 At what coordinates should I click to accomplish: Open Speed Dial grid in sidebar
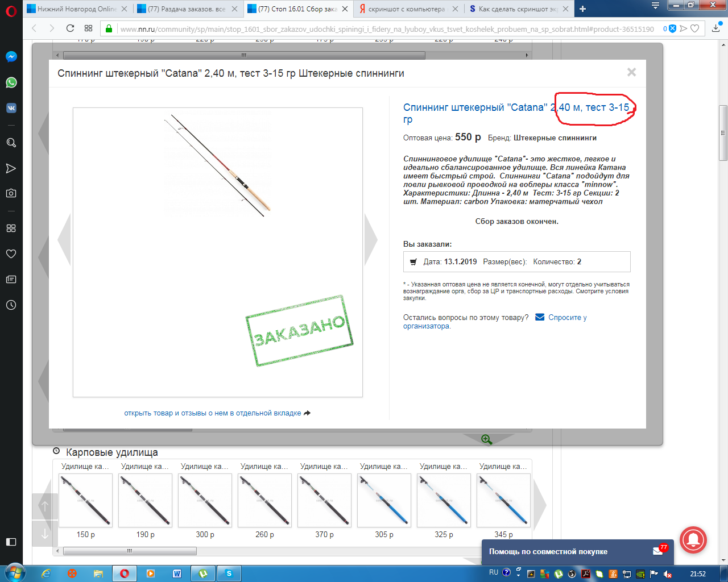tap(11, 228)
